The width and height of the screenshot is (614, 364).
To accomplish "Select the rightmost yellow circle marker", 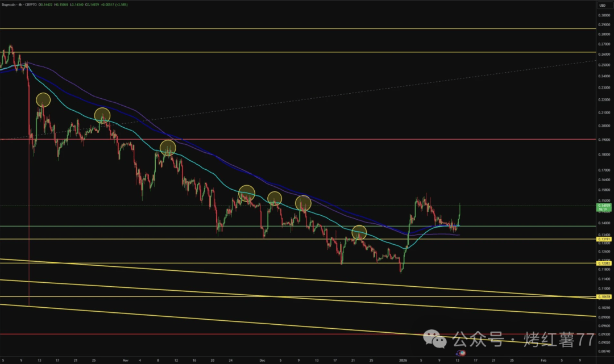I will point(359,232).
